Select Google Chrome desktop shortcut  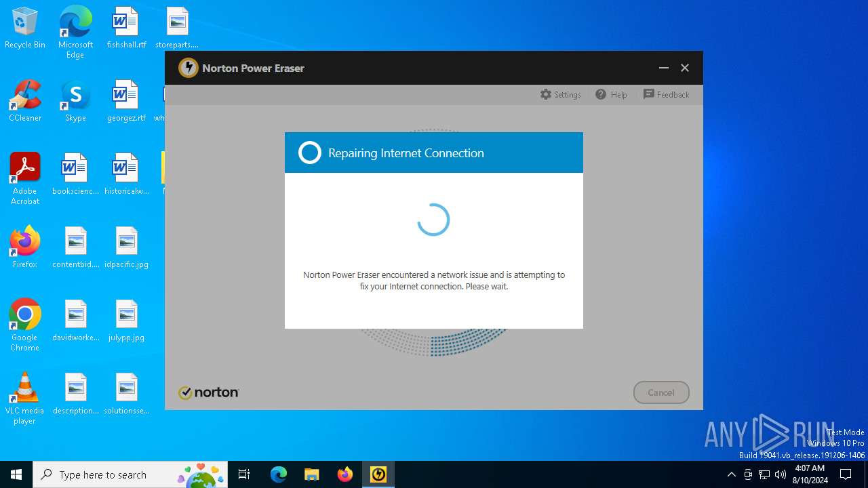point(25,325)
